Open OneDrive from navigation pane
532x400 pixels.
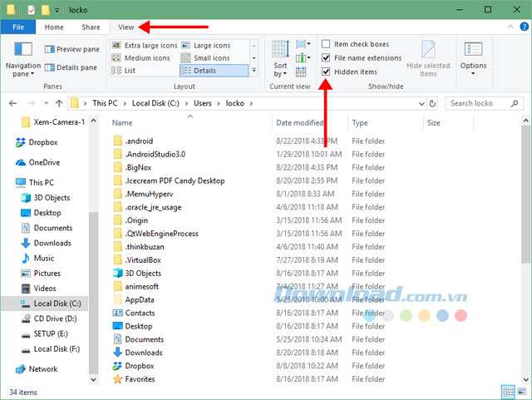[x=22, y=162]
